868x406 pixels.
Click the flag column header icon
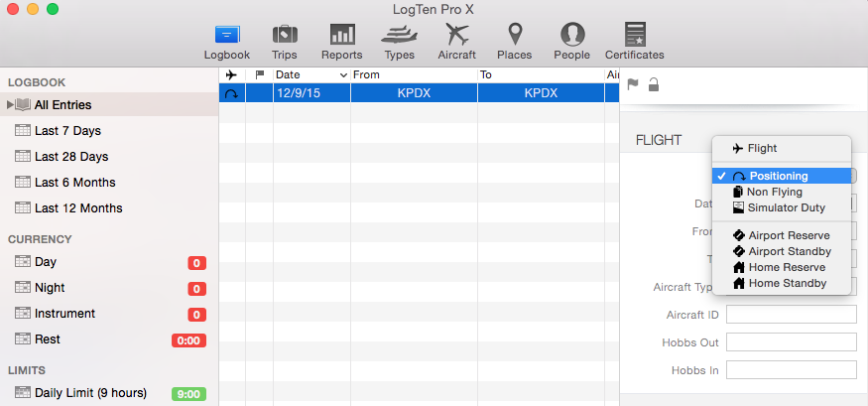[x=259, y=74]
